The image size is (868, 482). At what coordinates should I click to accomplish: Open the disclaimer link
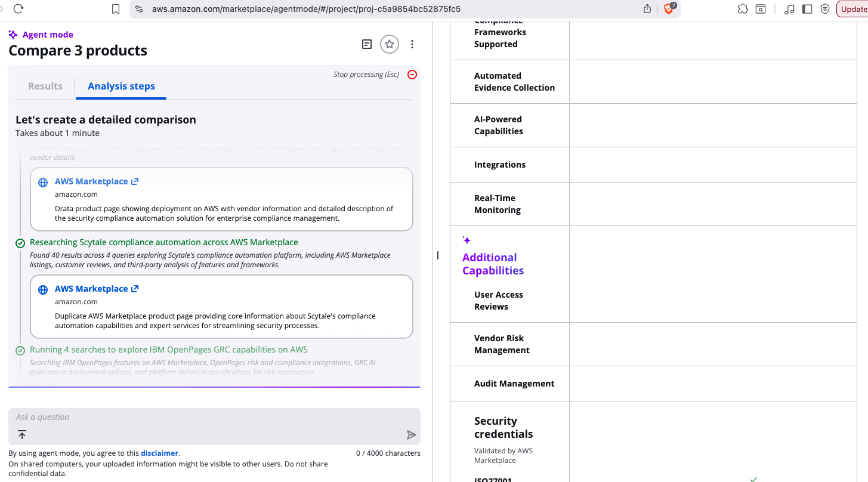point(159,453)
